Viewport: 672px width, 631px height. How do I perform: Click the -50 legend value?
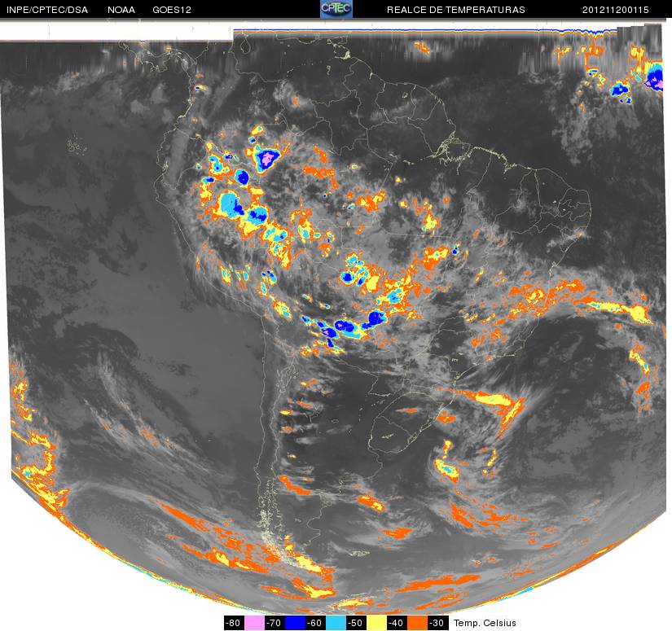[x=356, y=623]
